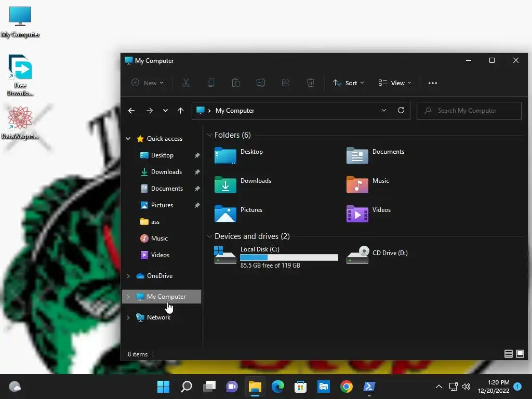Go forward with the right arrow

[149, 111]
